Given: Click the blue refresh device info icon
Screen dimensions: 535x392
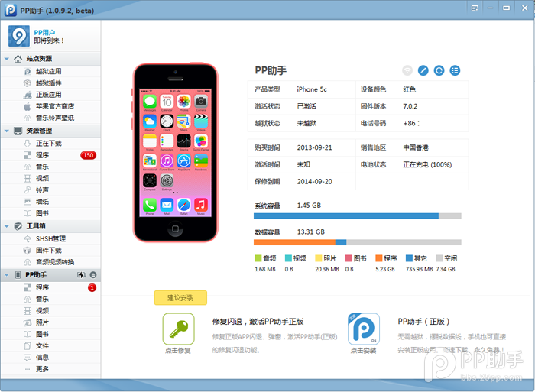Looking at the screenshot, I should pos(439,70).
